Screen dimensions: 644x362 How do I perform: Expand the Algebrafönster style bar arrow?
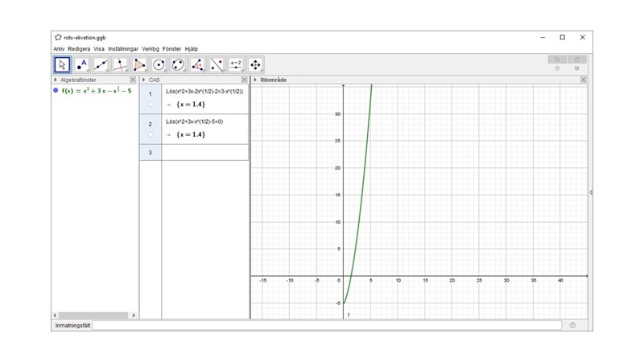[56, 80]
